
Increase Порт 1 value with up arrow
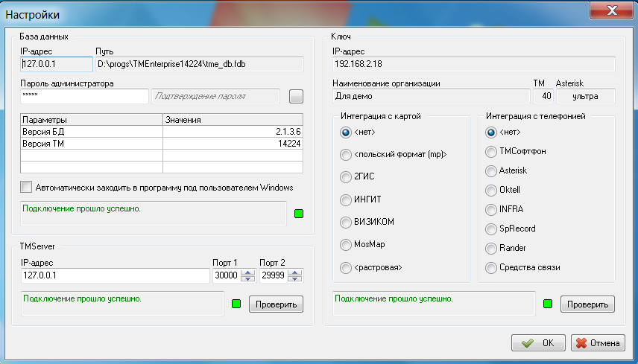pos(247,272)
